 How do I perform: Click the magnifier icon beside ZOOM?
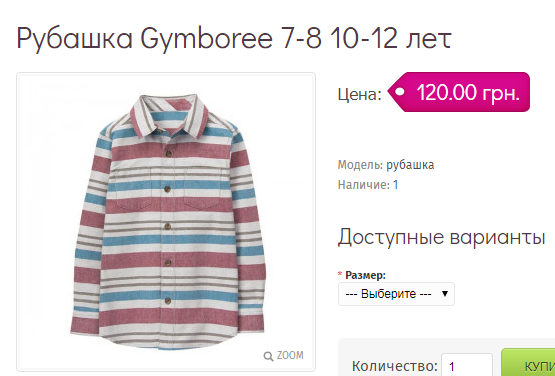(268, 356)
